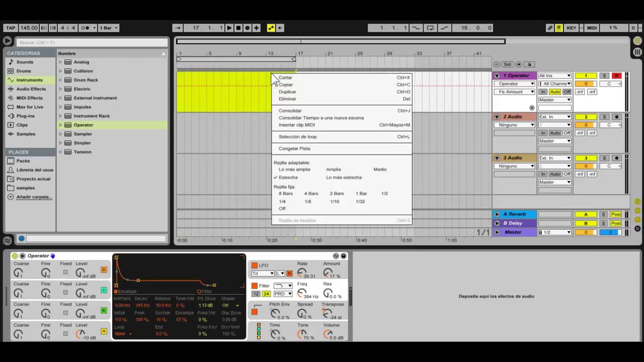Open filter PRD circuit type dropdown

click(x=283, y=294)
